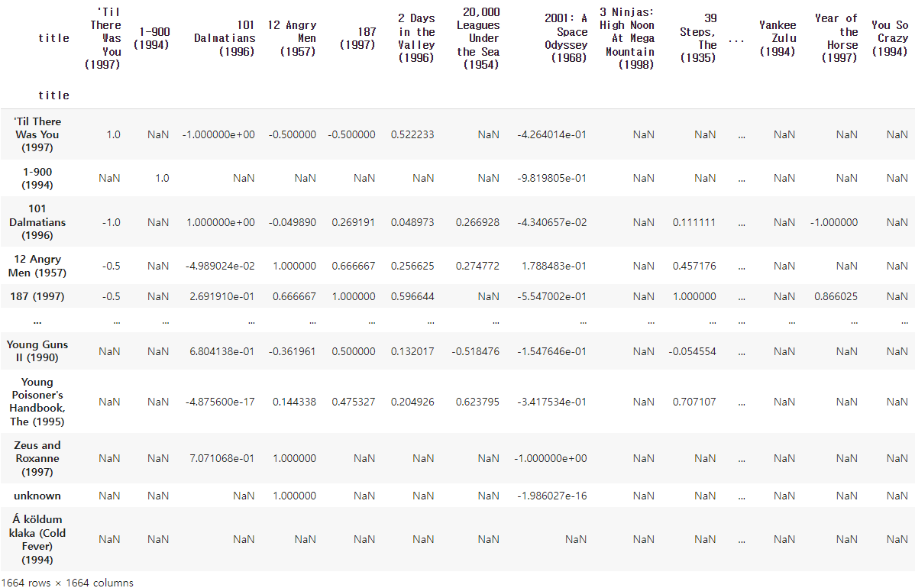Image resolution: width=915 pixels, height=588 pixels.
Task: Select the cell value -4.264014e-01
Action: click(x=552, y=134)
